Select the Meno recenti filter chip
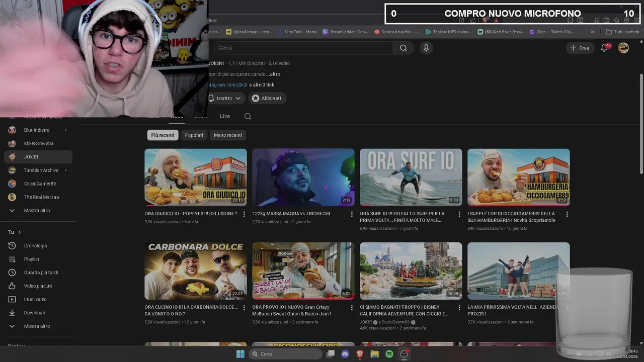Image resolution: width=644 pixels, height=362 pixels. point(228,135)
